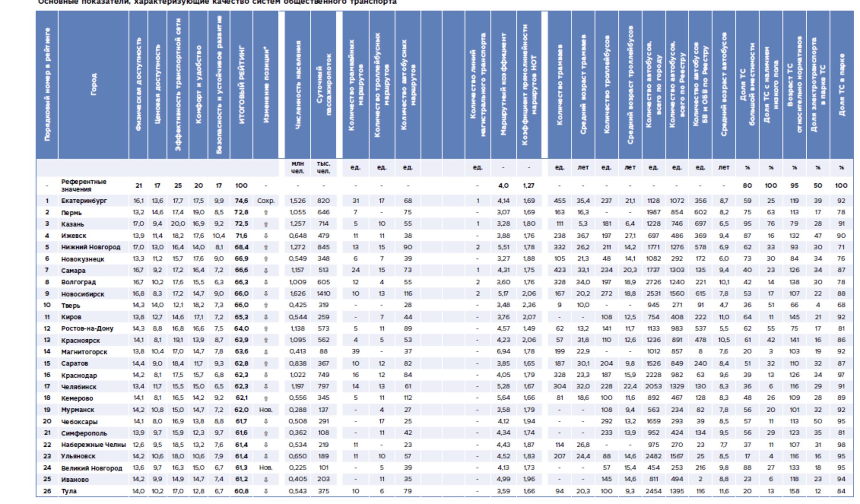Viewport: 860px width, 504px height.
Task: Click the 'ИТОГОВЫЙ РЕЙТИНГ' column header
Action: (241, 84)
